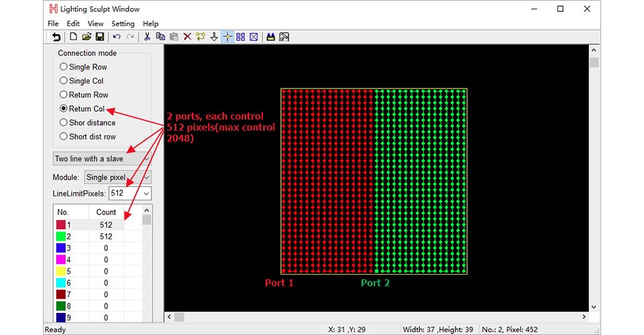Click the Lighting Sculpt app logo in title bar

pos(54,9)
